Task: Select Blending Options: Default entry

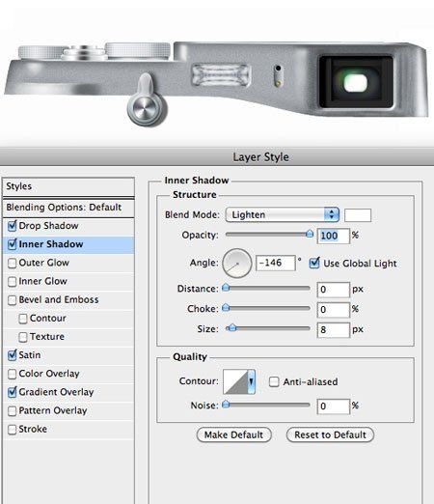Action: (68, 208)
